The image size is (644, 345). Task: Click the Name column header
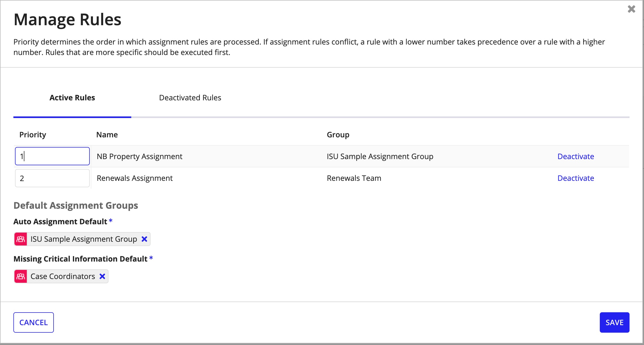coord(107,135)
